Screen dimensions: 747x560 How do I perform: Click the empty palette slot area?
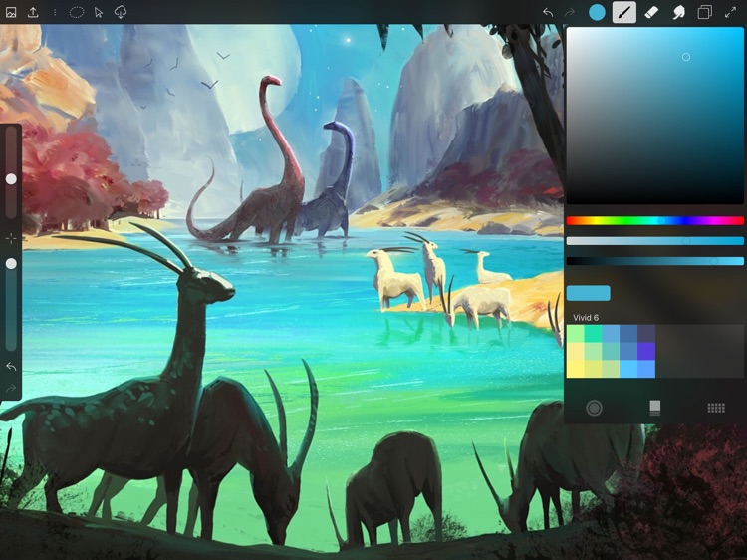pos(699,352)
